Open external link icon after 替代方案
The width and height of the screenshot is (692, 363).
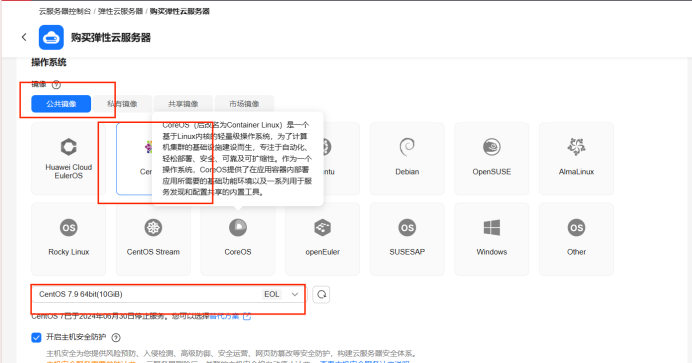247,316
